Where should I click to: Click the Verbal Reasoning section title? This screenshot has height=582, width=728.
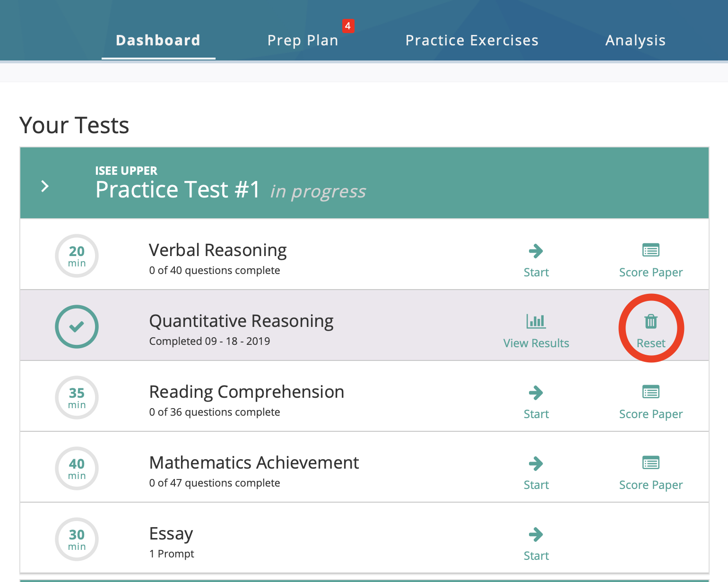217,250
